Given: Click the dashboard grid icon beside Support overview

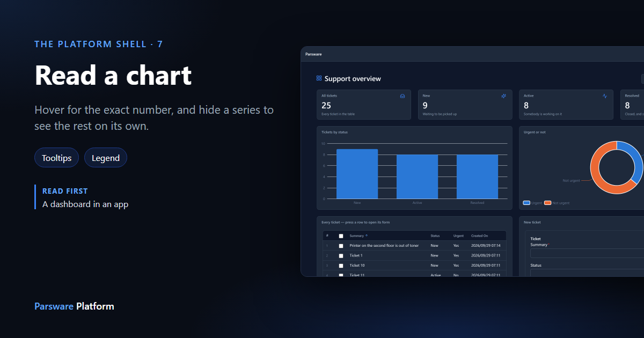Looking at the screenshot, I should pos(319,78).
